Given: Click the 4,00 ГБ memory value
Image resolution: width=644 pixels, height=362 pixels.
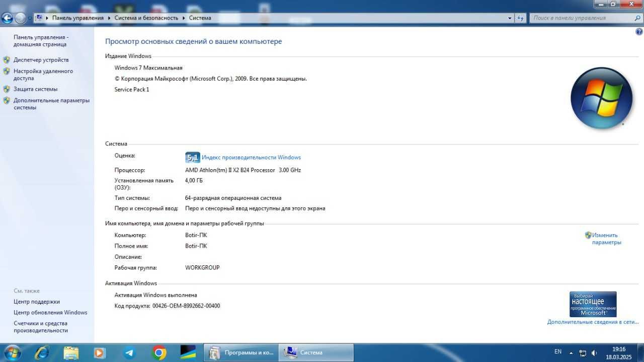Looking at the screenshot, I should click(x=194, y=180).
